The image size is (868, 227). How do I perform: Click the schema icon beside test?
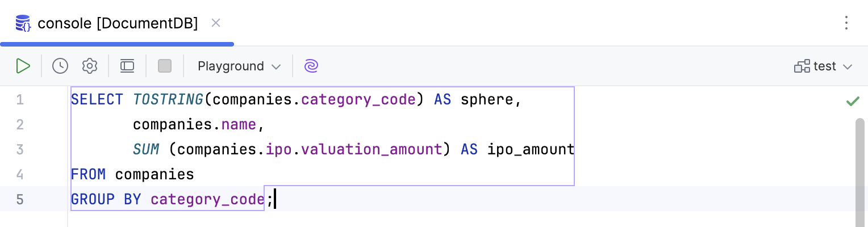click(x=802, y=66)
